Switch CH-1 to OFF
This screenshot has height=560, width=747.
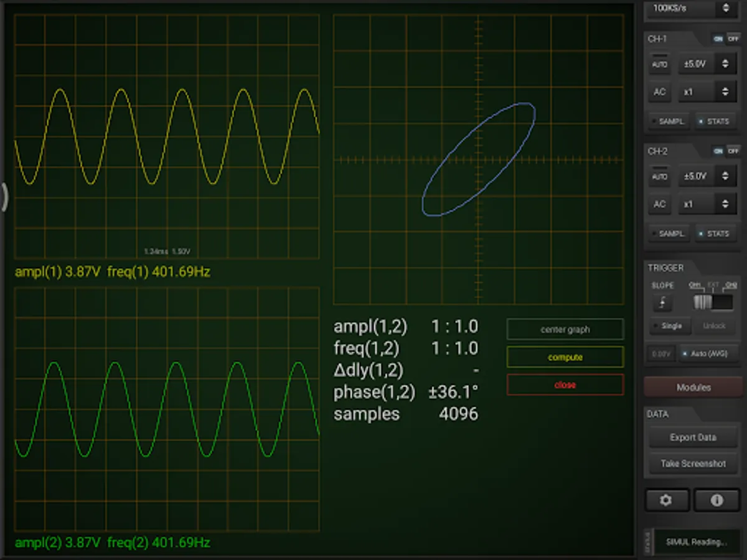pos(733,39)
